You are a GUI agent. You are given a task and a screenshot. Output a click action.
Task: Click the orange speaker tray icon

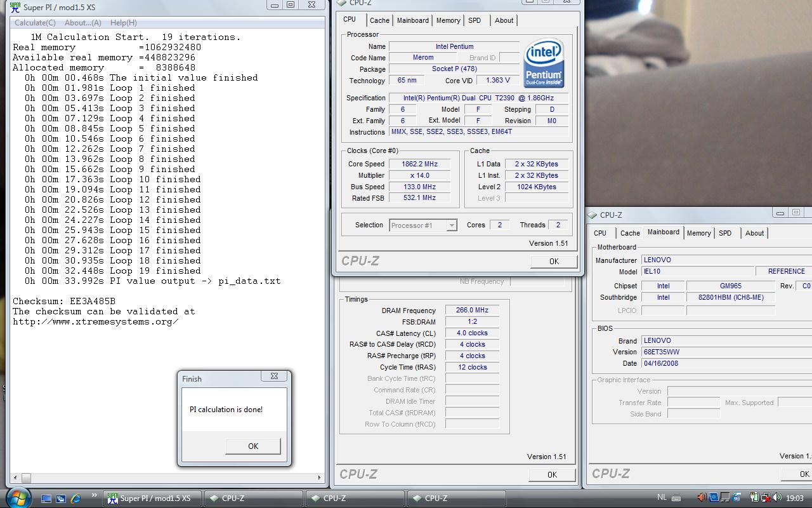(702, 497)
